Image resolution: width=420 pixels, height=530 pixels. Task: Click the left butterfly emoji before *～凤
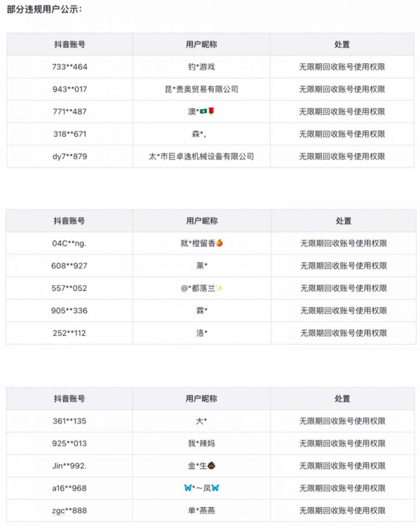pos(188,488)
